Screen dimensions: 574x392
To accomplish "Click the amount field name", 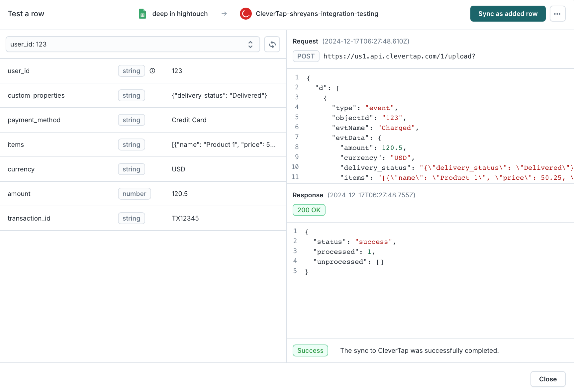I will click(19, 194).
